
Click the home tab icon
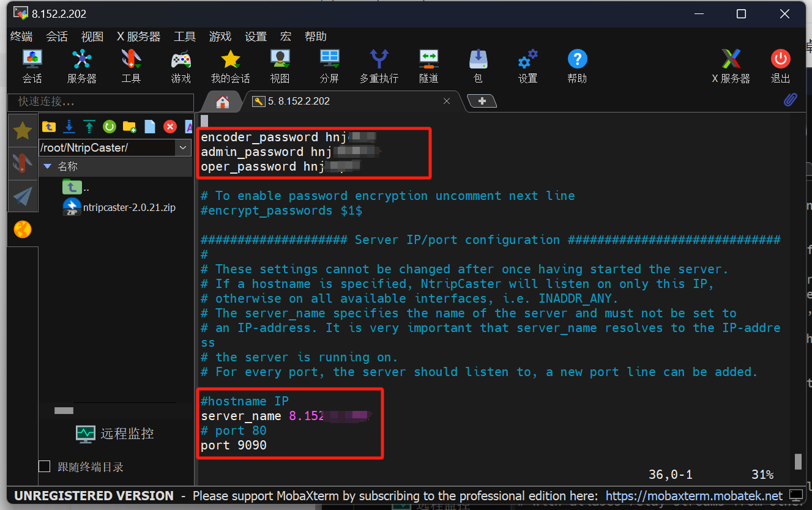(222, 102)
